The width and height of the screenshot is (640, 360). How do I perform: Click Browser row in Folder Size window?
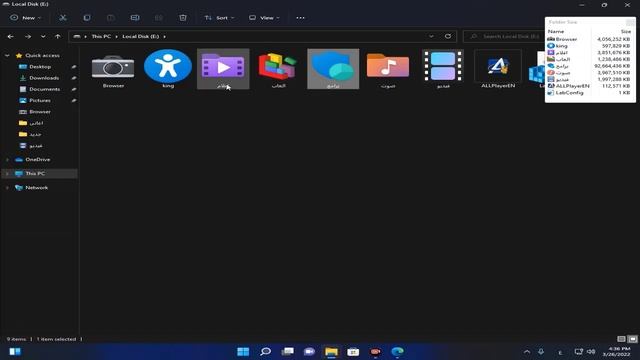[590, 39]
